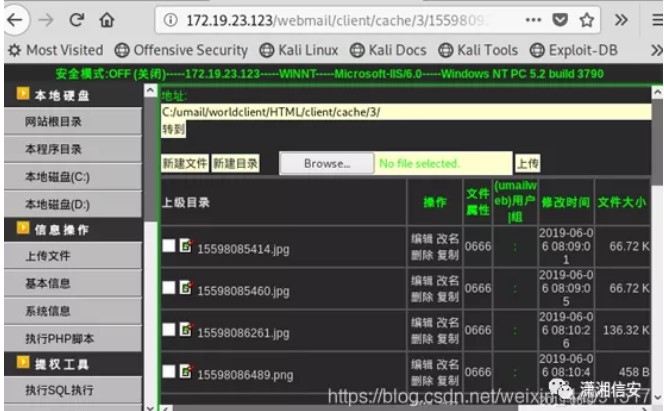Collapse the 信息操作 section header
This screenshot has width=664, height=411.
[x=73, y=229]
